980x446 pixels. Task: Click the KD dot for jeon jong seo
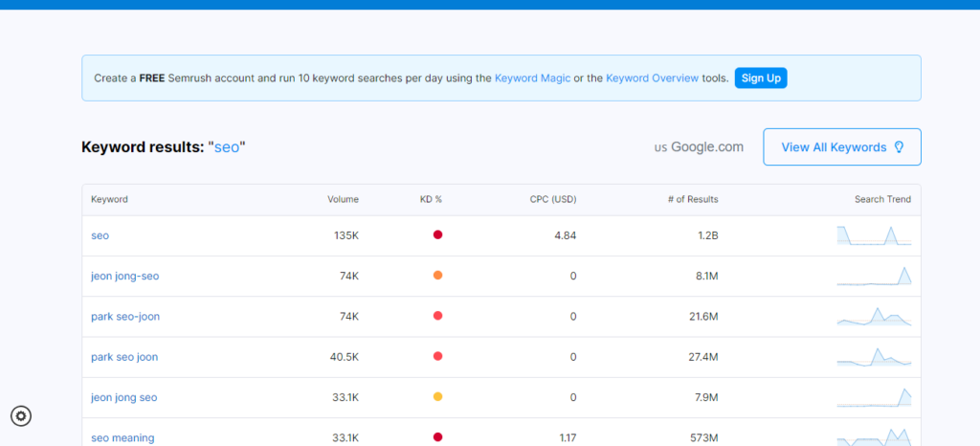437,396
